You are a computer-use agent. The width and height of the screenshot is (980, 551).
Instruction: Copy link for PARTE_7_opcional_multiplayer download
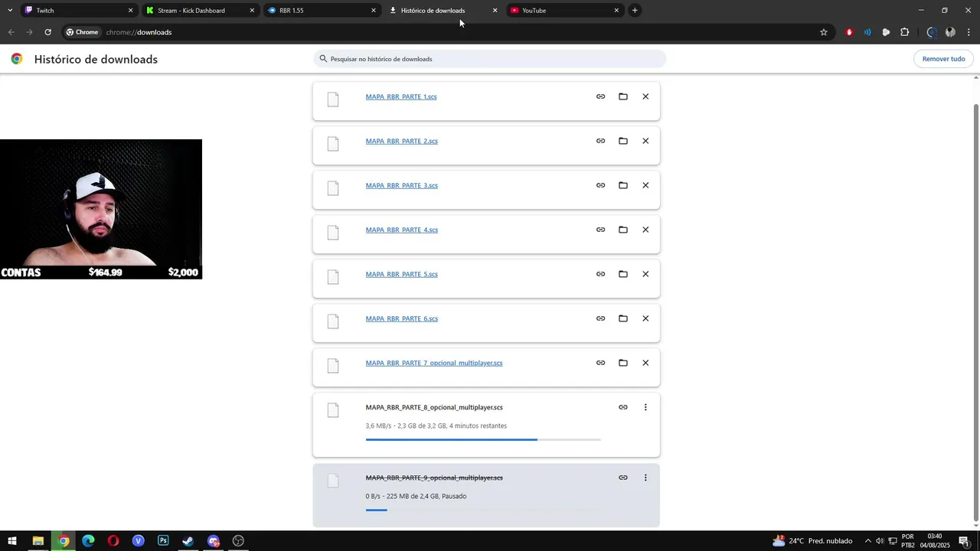pyautogui.click(x=600, y=363)
